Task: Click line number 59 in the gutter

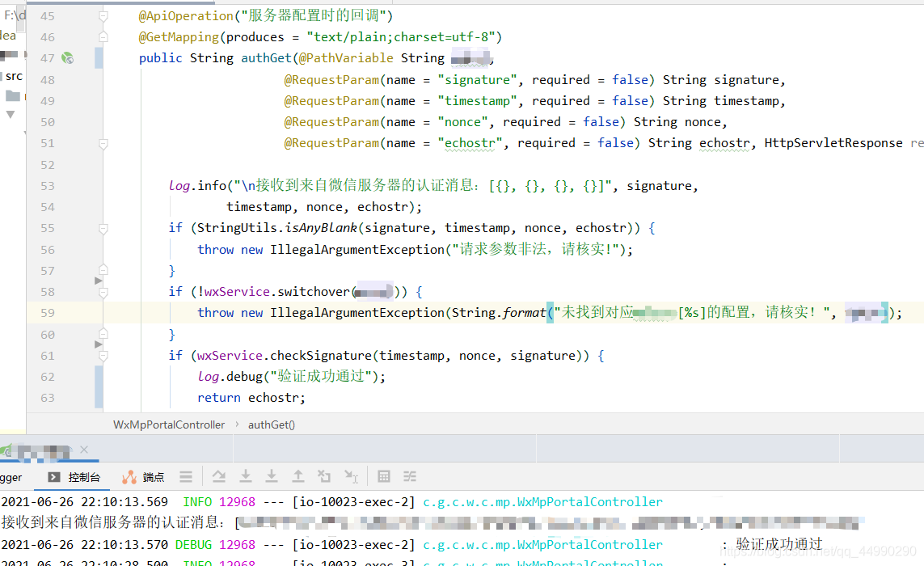Action: [x=48, y=313]
